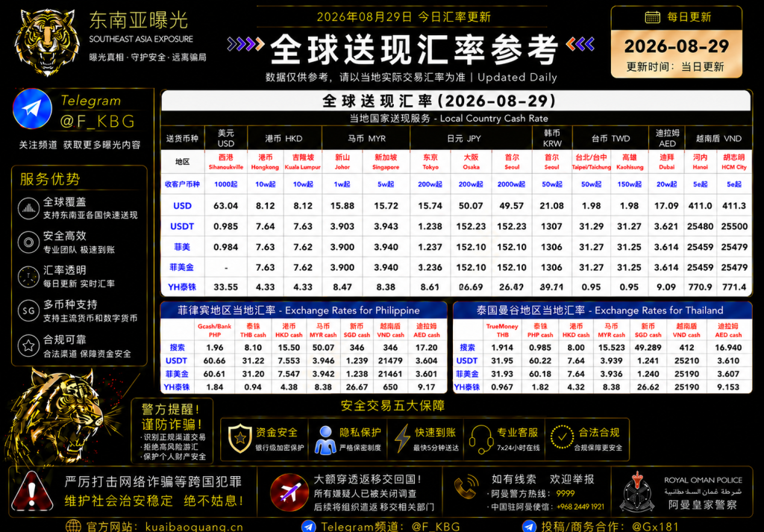Click the 大阪 Osaka column header
This screenshot has width=764, height=532.
click(x=471, y=162)
